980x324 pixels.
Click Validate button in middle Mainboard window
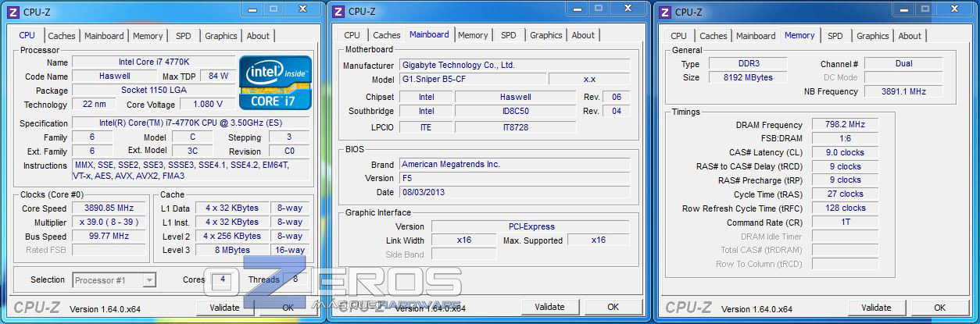550,307
